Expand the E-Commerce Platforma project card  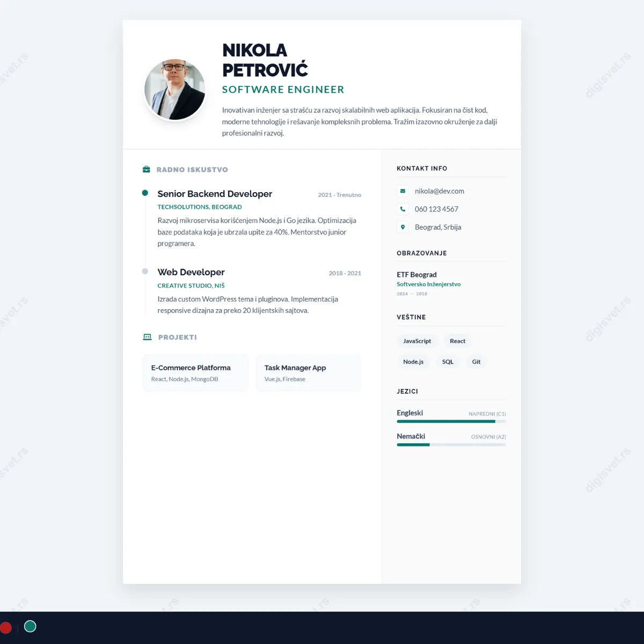[x=195, y=372]
